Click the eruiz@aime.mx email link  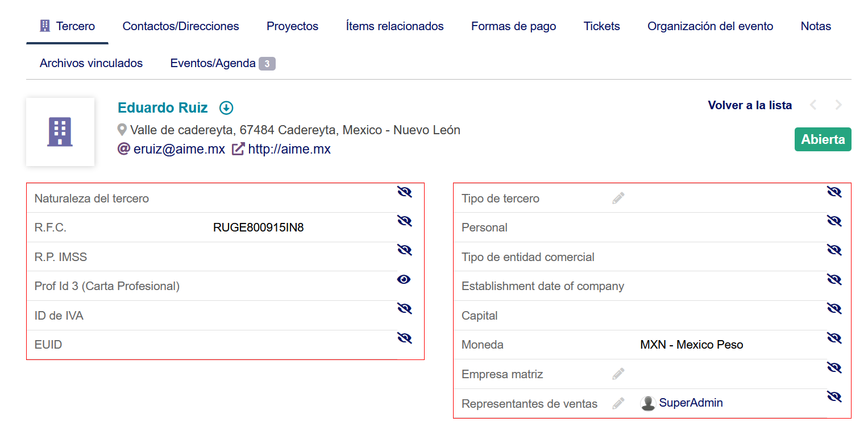pos(179,149)
